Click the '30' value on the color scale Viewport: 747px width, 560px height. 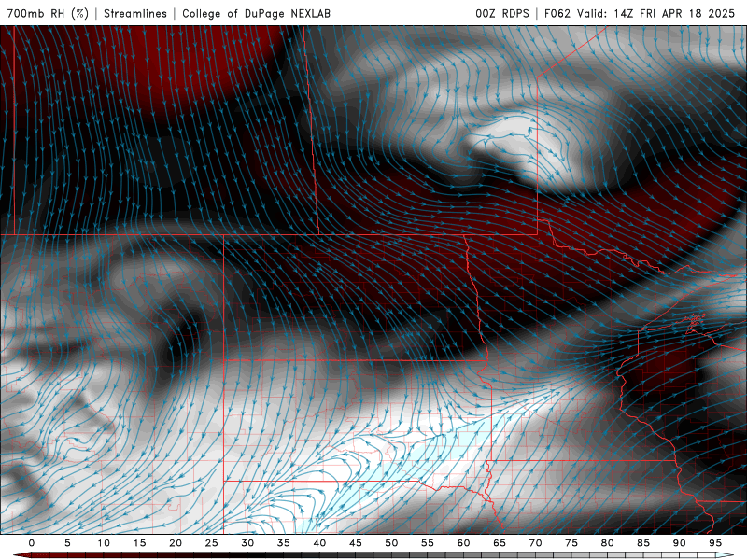[x=247, y=543]
